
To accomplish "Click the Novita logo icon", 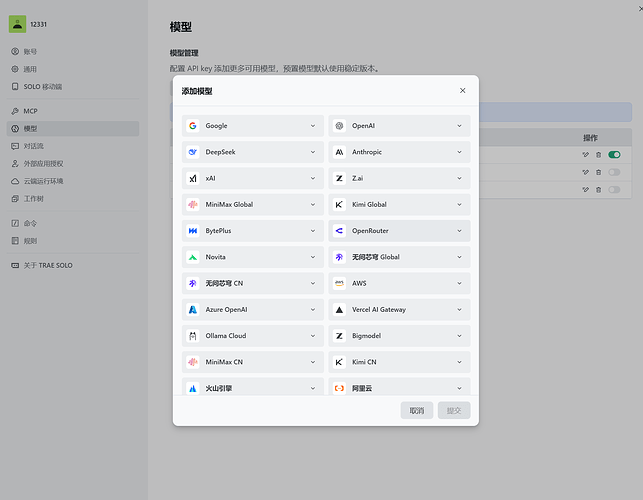I will (193, 257).
